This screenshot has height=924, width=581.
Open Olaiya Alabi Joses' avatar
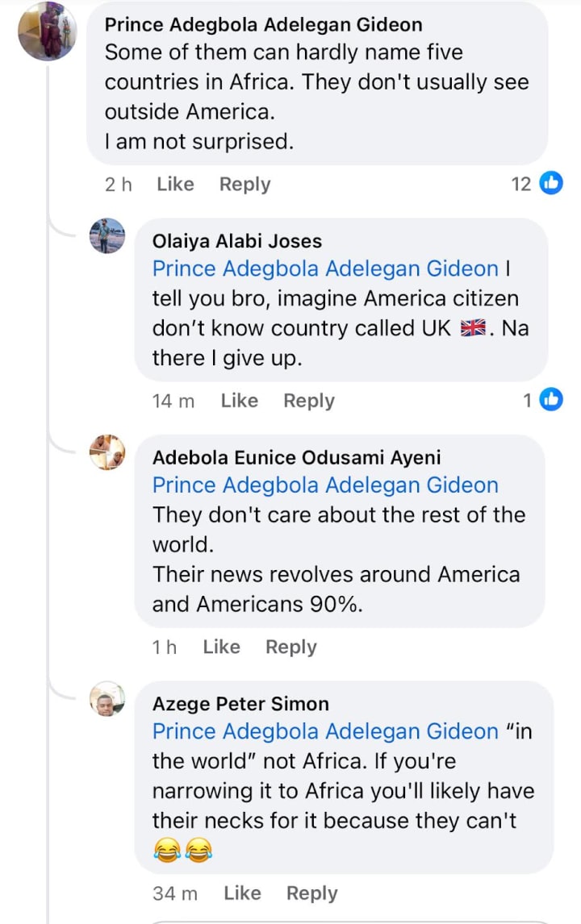pos(107,235)
